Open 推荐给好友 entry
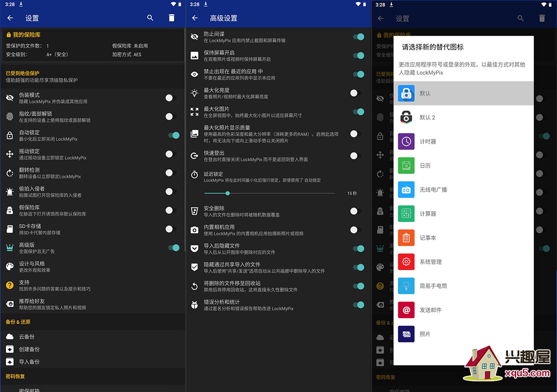 pyautogui.click(x=93, y=304)
